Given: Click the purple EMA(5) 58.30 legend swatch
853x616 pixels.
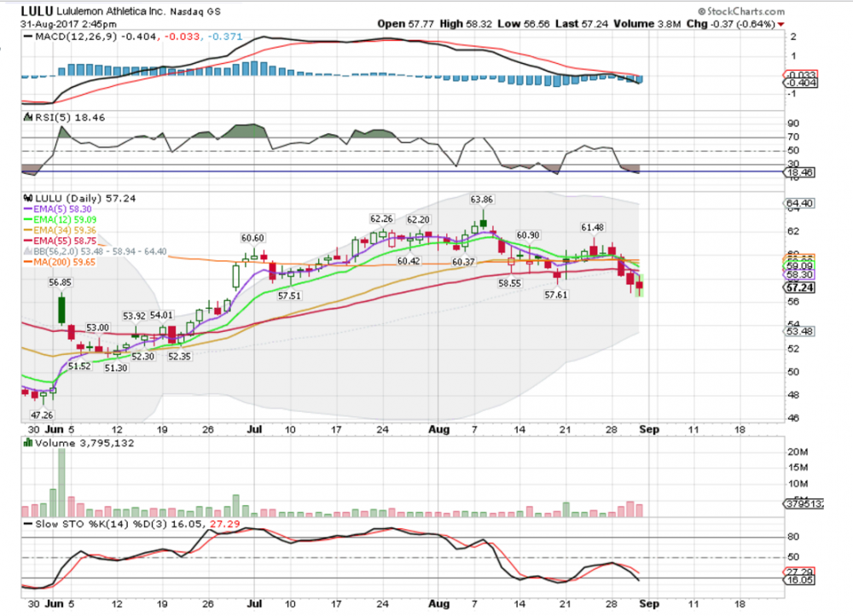Looking at the screenshot, I should click(27, 209).
